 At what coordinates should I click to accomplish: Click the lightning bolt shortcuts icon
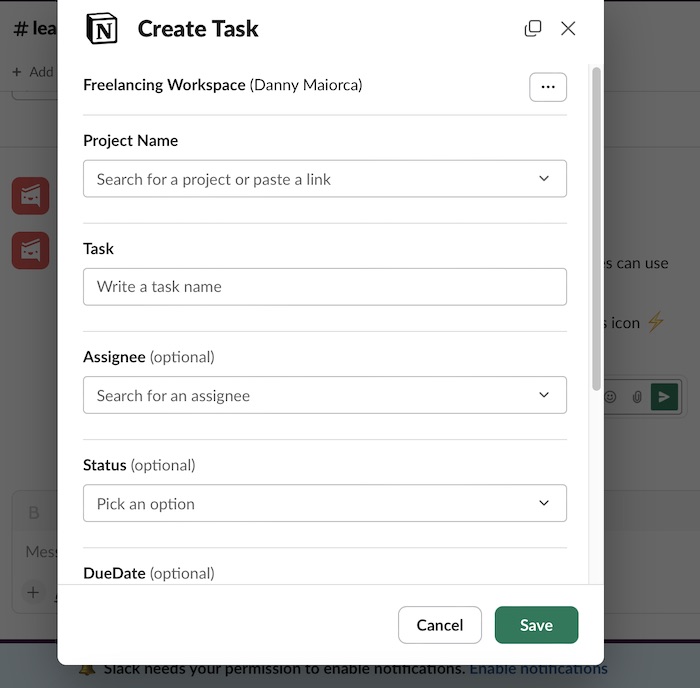click(655, 321)
